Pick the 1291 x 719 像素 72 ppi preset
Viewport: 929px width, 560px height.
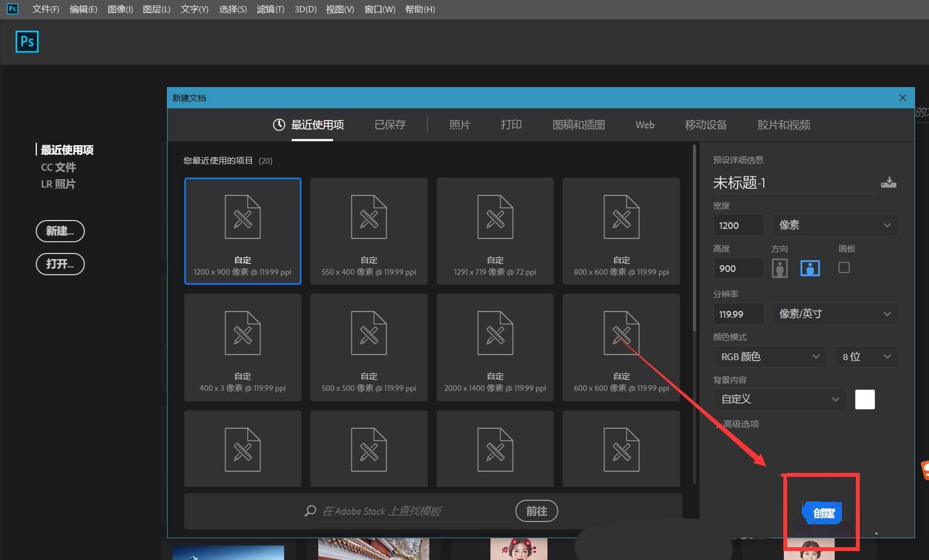[495, 231]
